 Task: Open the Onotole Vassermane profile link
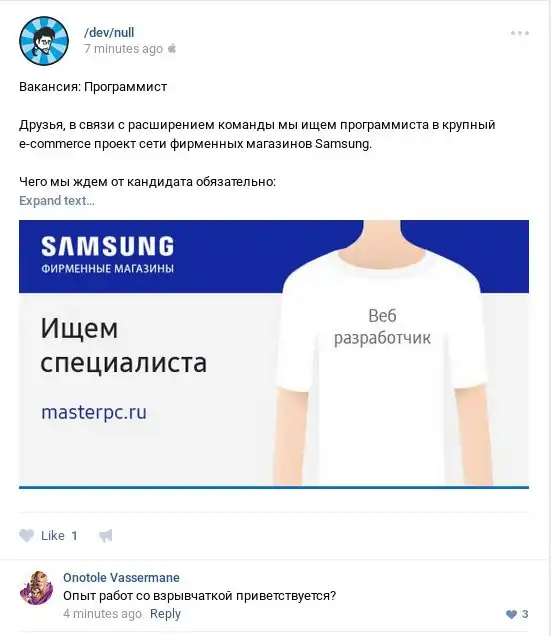point(121,578)
